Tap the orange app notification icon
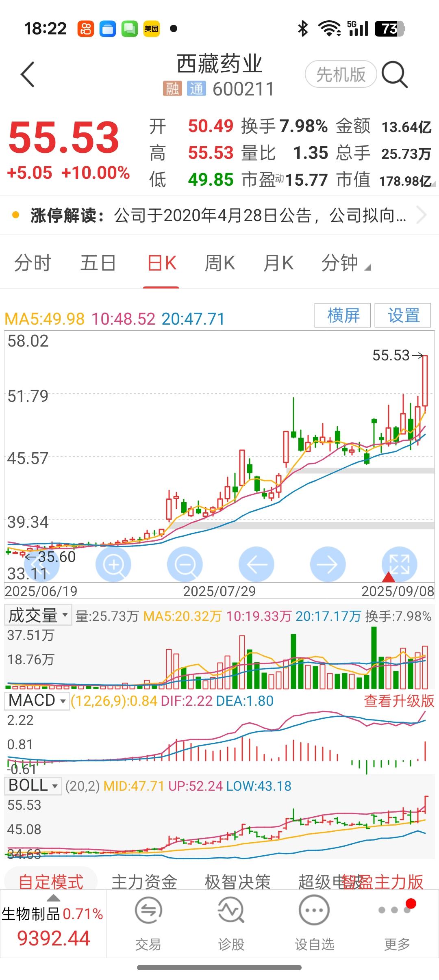The height and width of the screenshot is (980, 439). pos(86,28)
